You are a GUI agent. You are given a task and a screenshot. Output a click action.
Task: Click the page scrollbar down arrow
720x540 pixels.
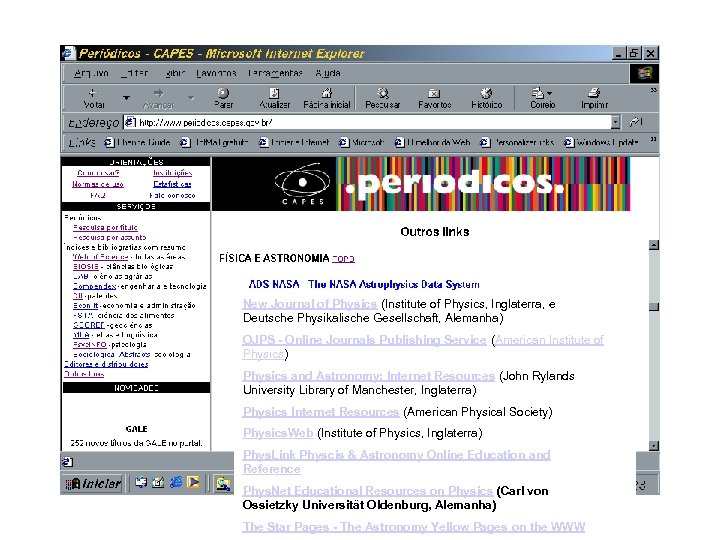pyautogui.click(x=654, y=446)
